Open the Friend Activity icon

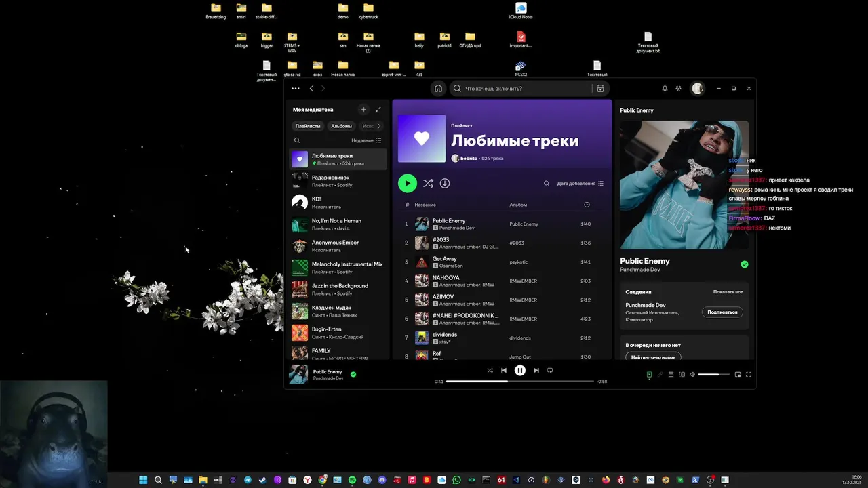[678, 88]
